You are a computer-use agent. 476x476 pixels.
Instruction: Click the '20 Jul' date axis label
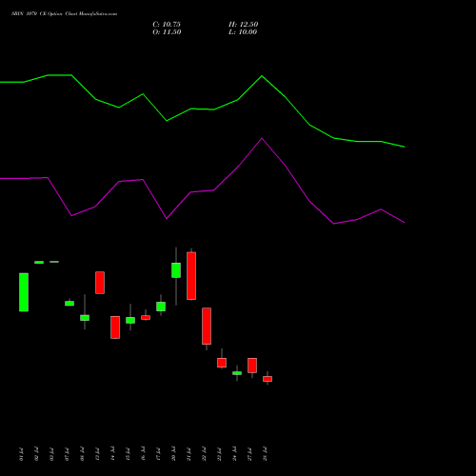pyautogui.click(x=173, y=454)
